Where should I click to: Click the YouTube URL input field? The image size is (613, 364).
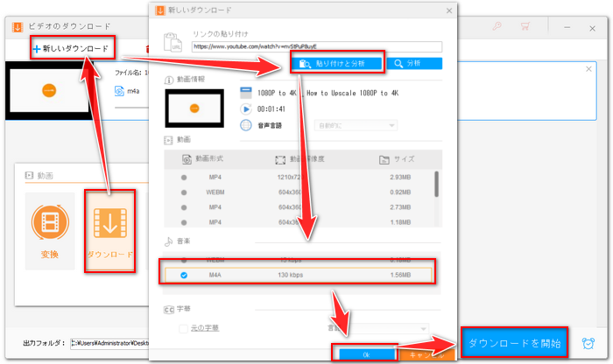click(317, 46)
